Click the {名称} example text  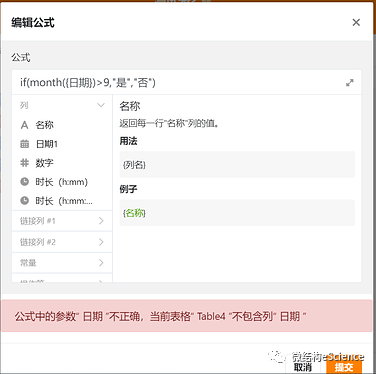[x=134, y=213]
